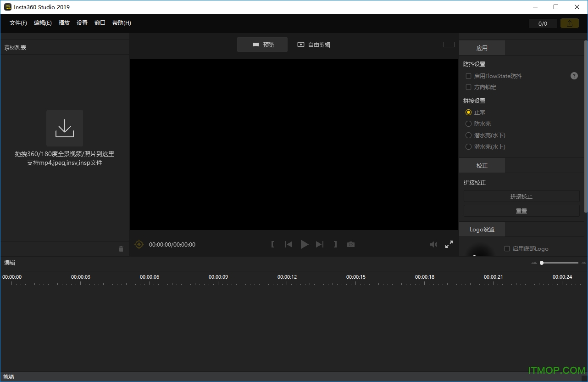The height and width of the screenshot is (382, 588).
Task: Switch to the 自由剪辑 tab
Action: tap(314, 45)
